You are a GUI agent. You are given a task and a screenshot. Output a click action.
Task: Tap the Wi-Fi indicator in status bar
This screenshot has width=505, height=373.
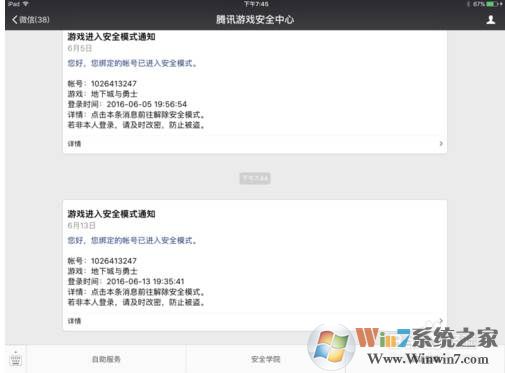coord(26,4)
